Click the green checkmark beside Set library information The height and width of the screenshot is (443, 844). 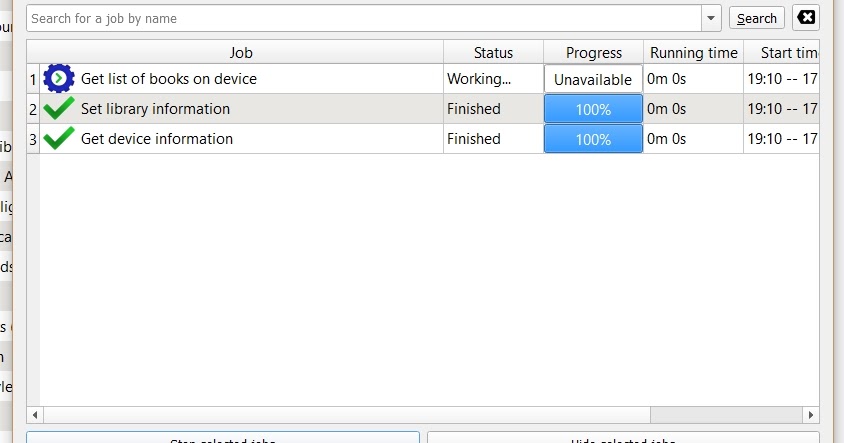coord(59,108)
